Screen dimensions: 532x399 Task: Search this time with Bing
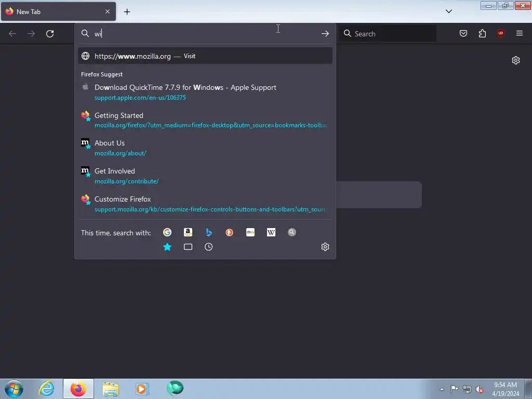pyautogui.click(x=209, y=232)
